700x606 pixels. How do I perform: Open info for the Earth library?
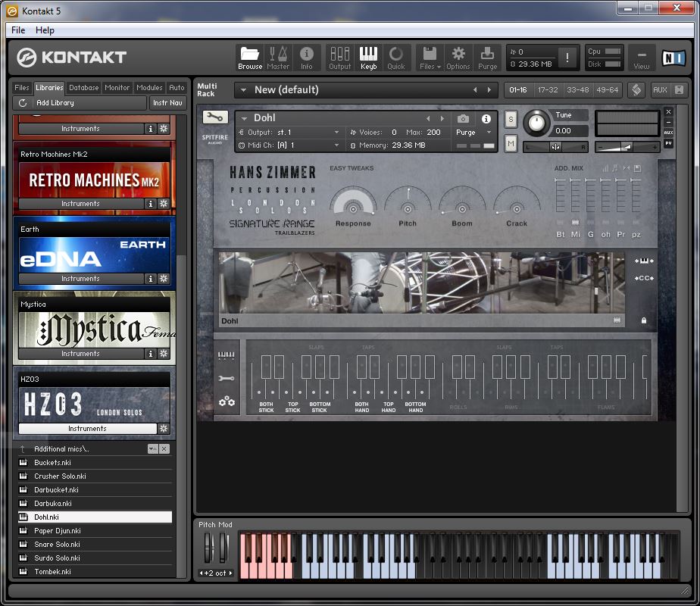pyautogui.click(x=151, y=279)
